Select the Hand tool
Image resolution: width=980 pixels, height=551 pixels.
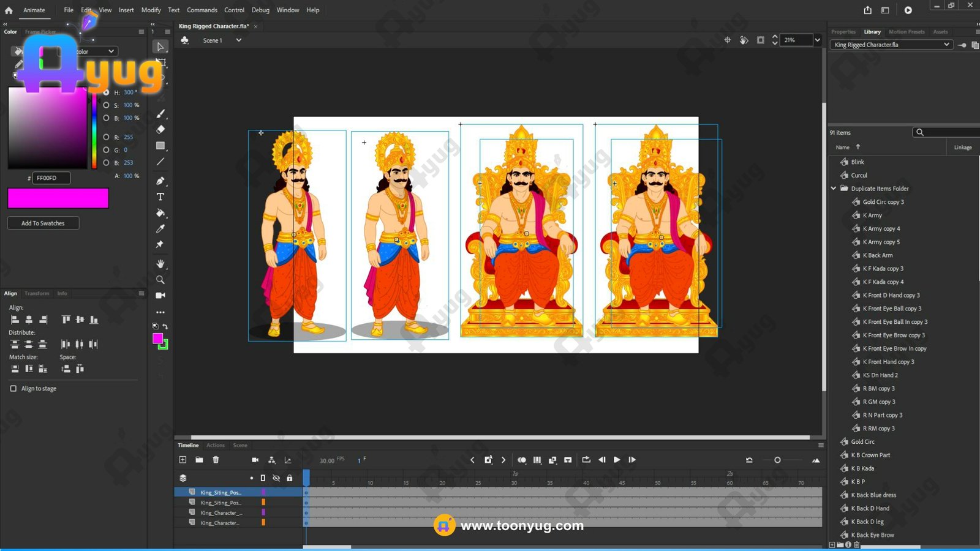point(160,264)
